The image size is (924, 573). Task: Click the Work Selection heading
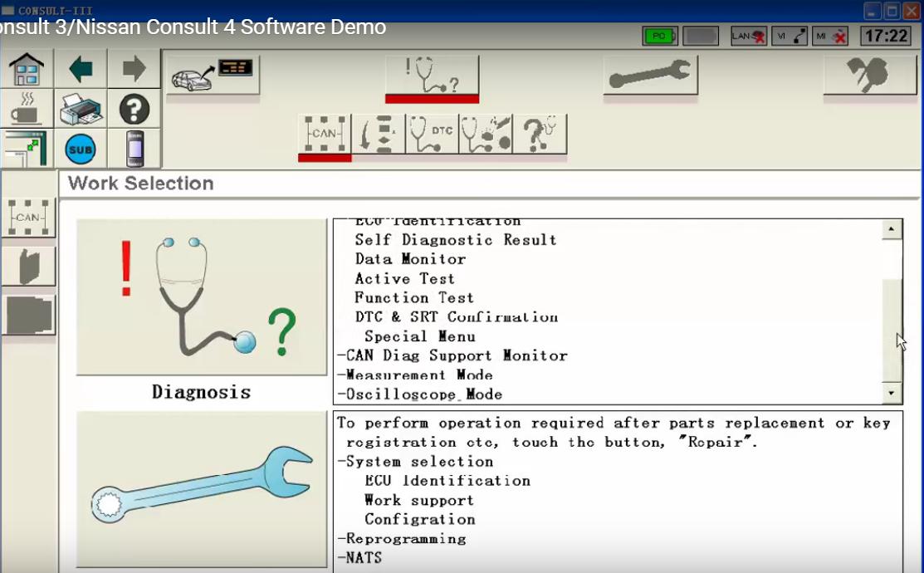141,184
